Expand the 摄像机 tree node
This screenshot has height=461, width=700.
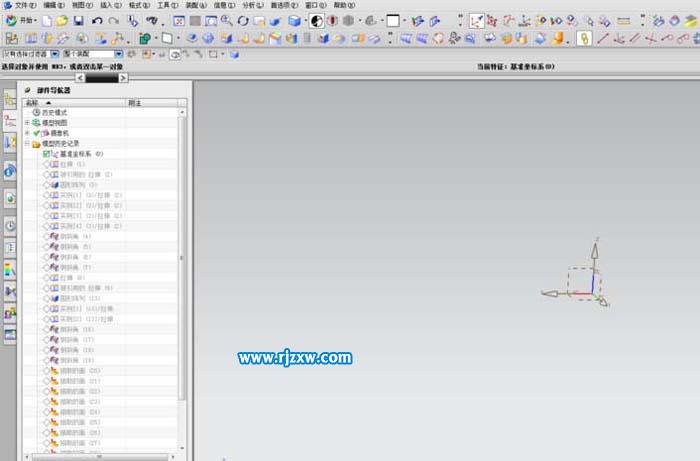(27, 133)
